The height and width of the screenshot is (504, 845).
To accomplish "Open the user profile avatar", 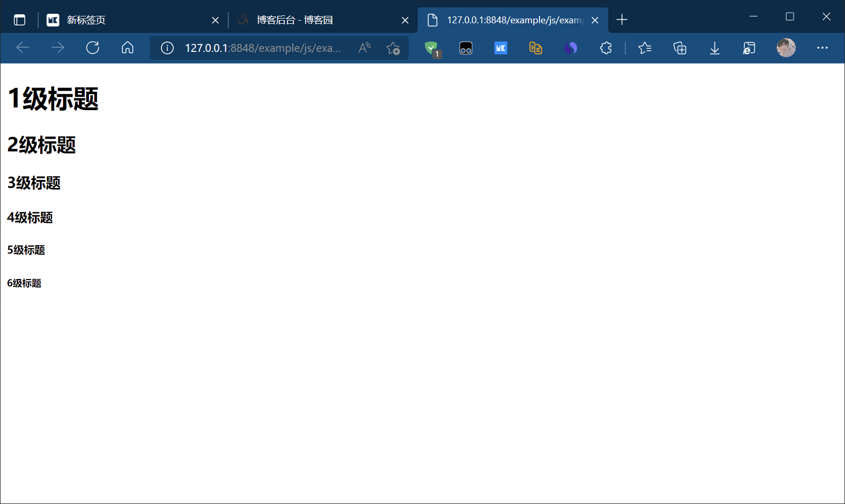I will coord(786,48).
